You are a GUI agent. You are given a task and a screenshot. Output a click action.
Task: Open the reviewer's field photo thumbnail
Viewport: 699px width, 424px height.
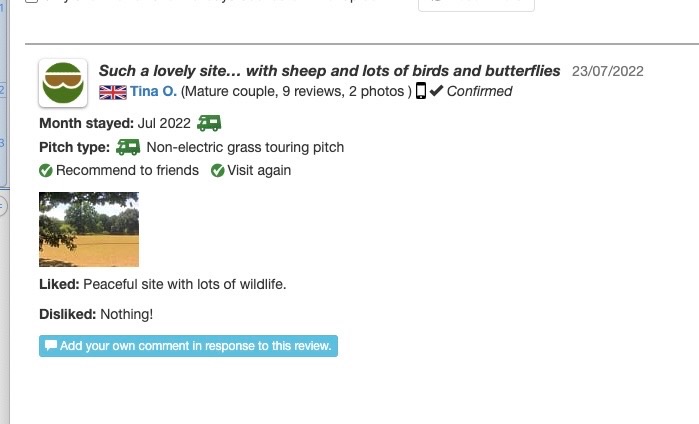89,229
